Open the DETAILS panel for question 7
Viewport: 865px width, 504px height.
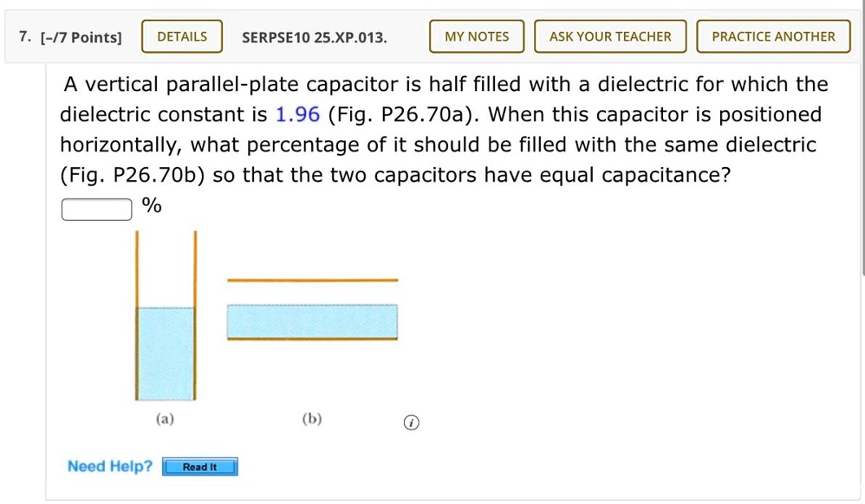pos(181,36)
